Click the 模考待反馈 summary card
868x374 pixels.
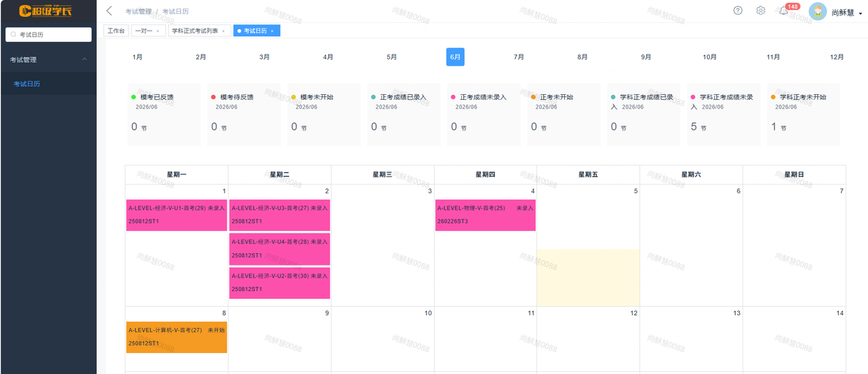tap(244, 115)
